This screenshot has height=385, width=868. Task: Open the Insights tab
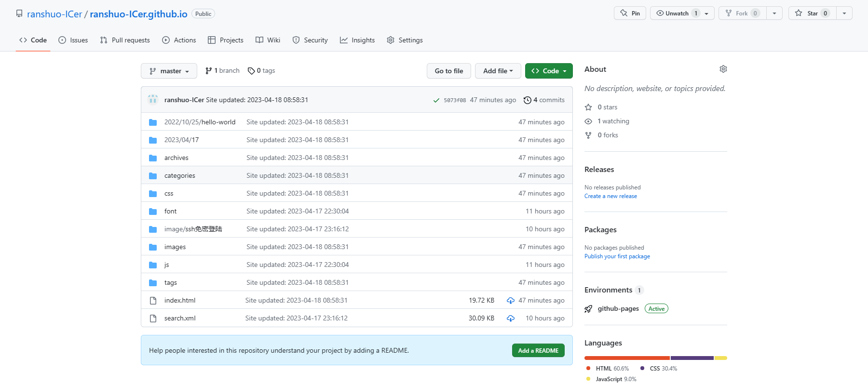[357, 40]
